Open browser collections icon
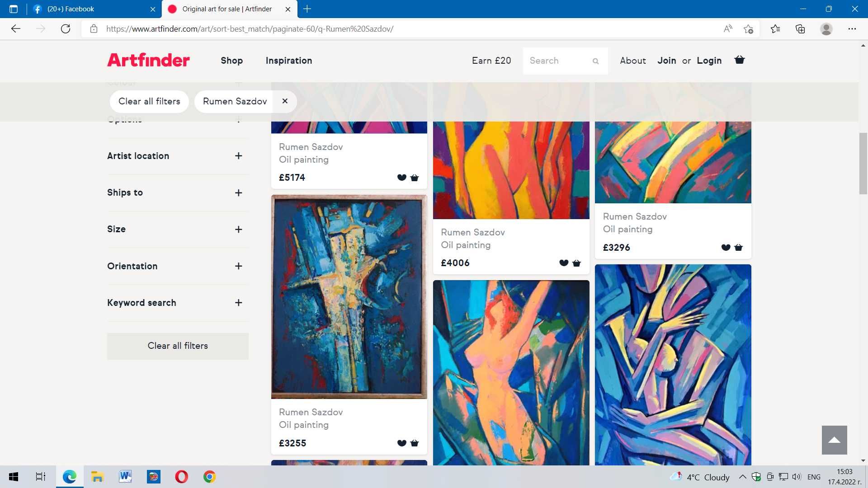This screenshot has height=488, width=868. (800, 29)
